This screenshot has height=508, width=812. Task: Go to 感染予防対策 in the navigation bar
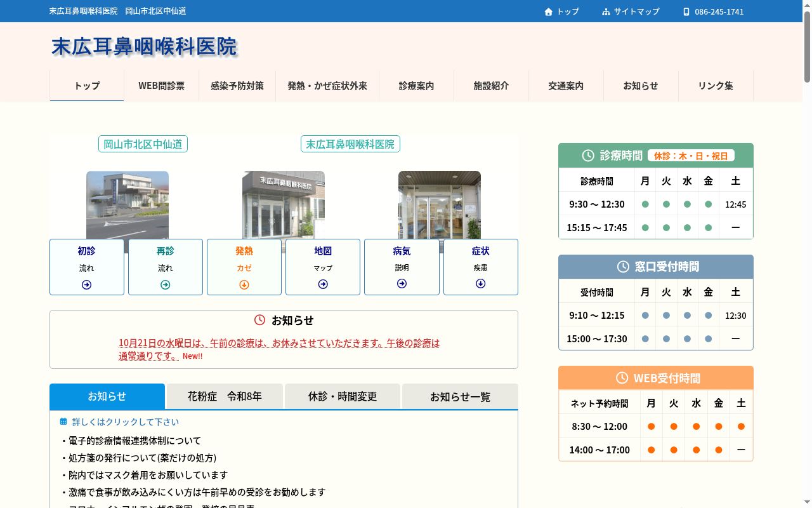pos(237,86)
